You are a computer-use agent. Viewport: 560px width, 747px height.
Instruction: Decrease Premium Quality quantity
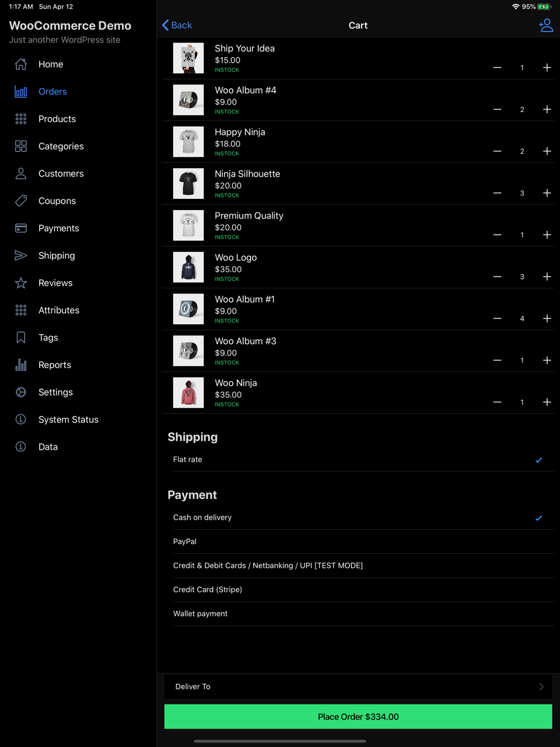point(497,235)
